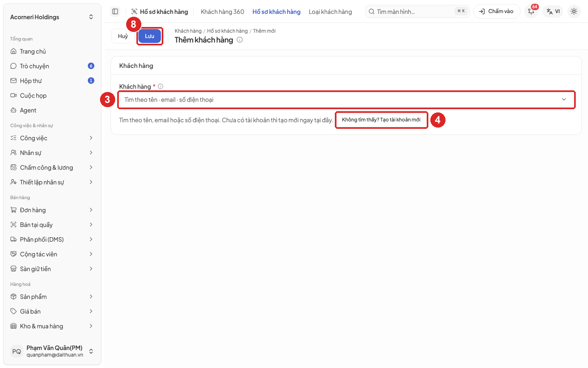Viewport: 588px width, 368px height.
Task: Open the Acorneri Holdings workspace switcher
Action: [52, 17]
